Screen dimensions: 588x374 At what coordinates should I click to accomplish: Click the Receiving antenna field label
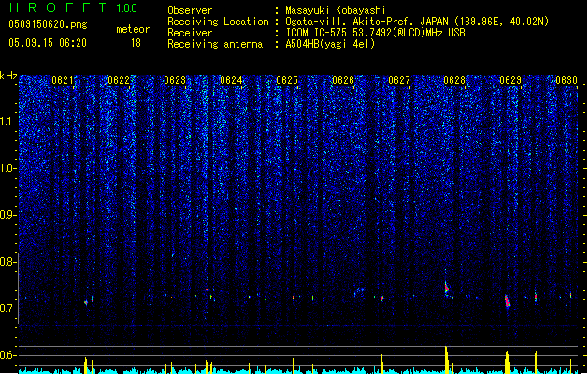pos(215,44)
